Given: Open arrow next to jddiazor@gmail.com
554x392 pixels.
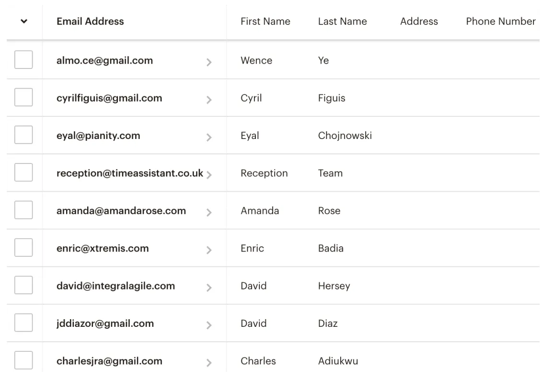Looking at the screenshot, I should [209, 325].
